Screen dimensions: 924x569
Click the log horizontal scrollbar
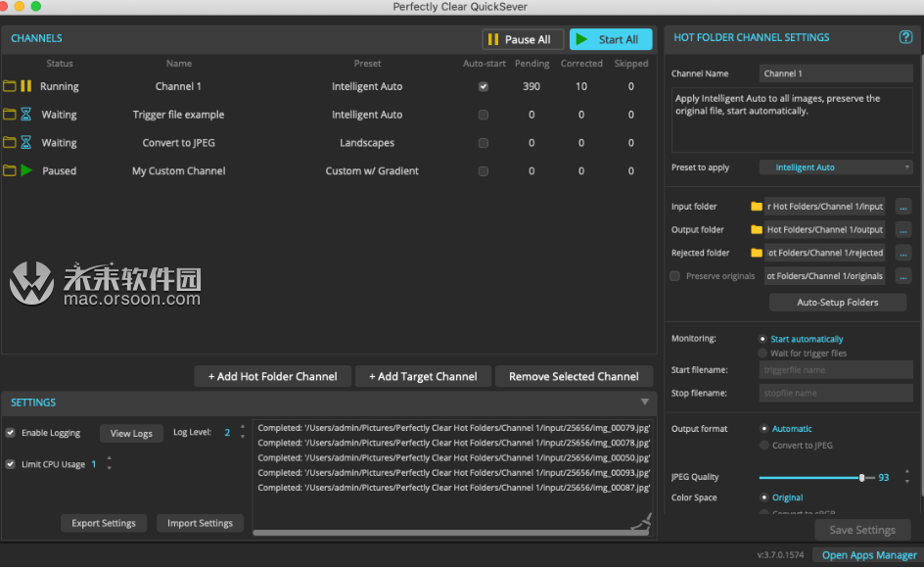(451, 533)
